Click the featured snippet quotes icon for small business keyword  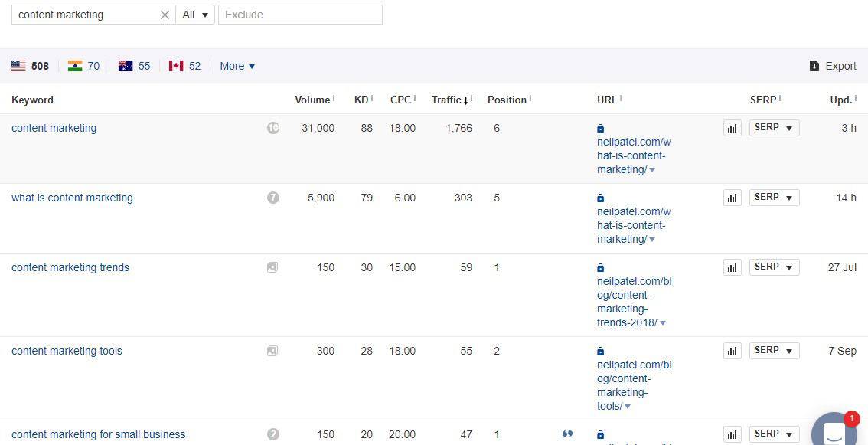(567, 434)
